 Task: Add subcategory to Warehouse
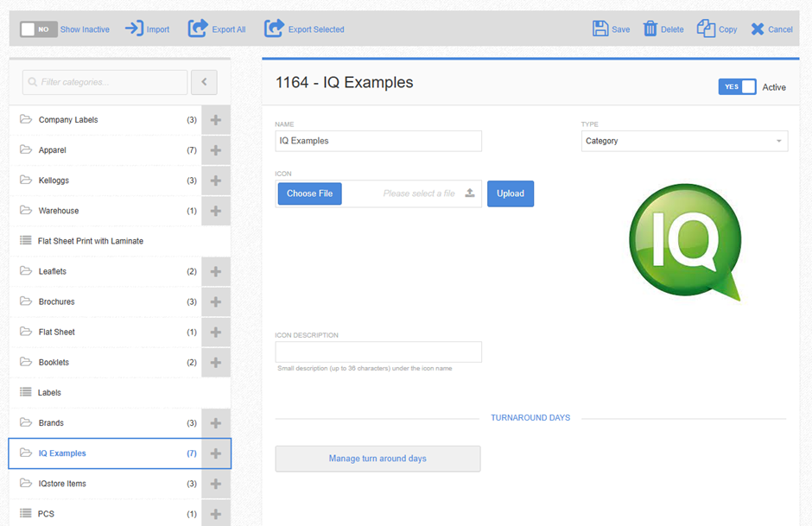(x=216, y=211)
